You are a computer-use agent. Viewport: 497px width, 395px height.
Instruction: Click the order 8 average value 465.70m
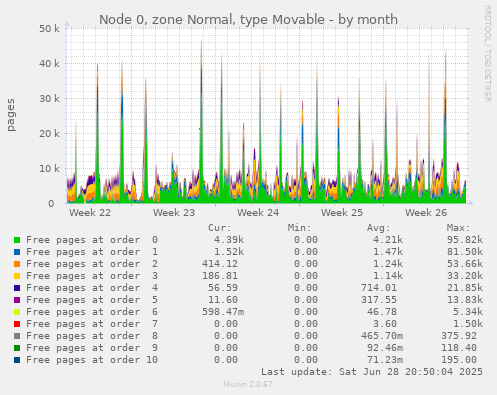coord(382,336)
